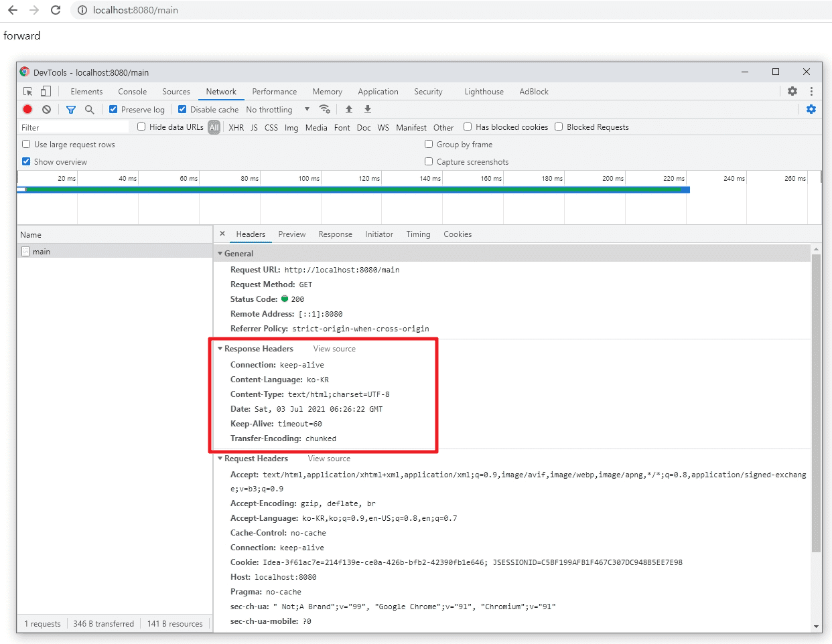This screenshot has height=644, width=832.
Task: Open the Timing tab
Action: click(418, 234)
